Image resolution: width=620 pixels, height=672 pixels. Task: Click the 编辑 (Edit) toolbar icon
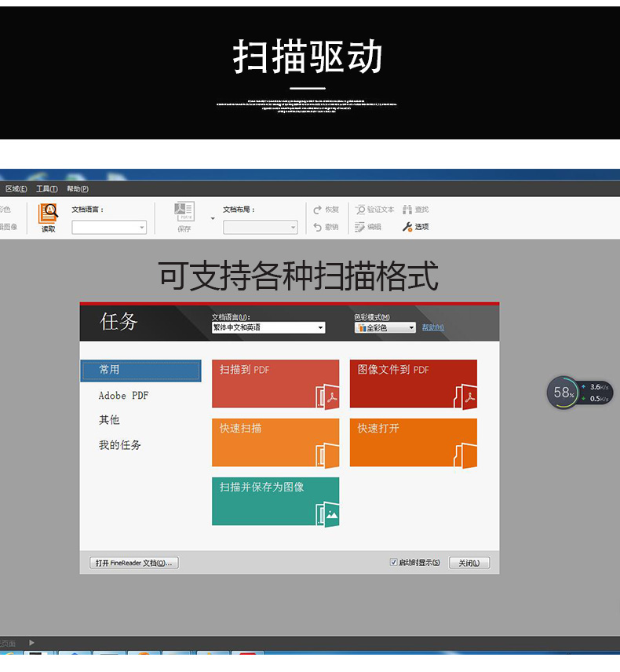coord(360,227)
